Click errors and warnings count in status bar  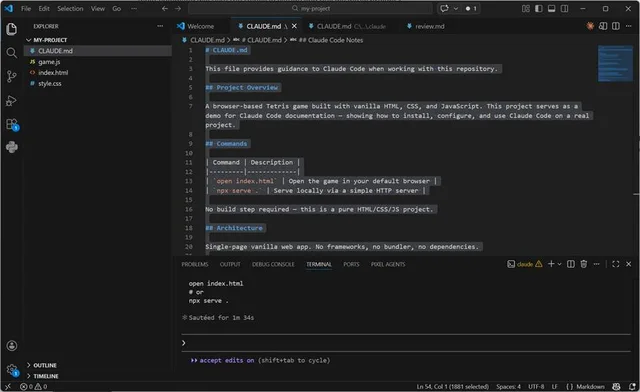click(33, 386)
